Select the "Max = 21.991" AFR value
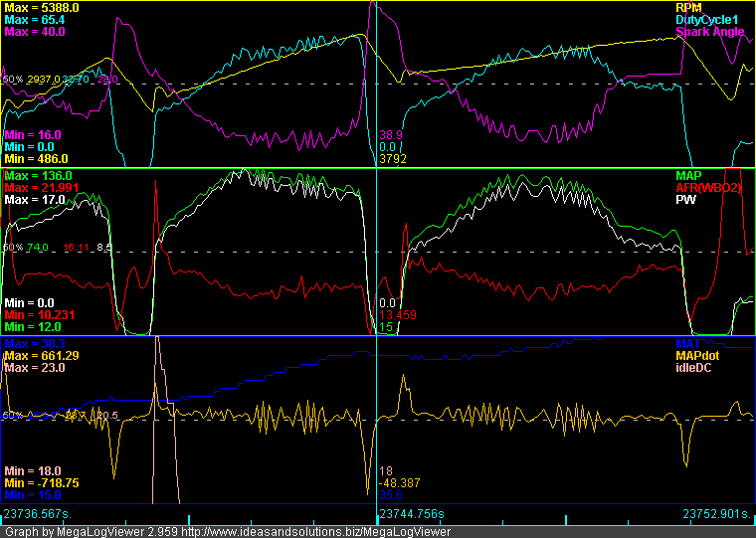The height and width of the screenshot is (538, 756). tap(42, 188)
